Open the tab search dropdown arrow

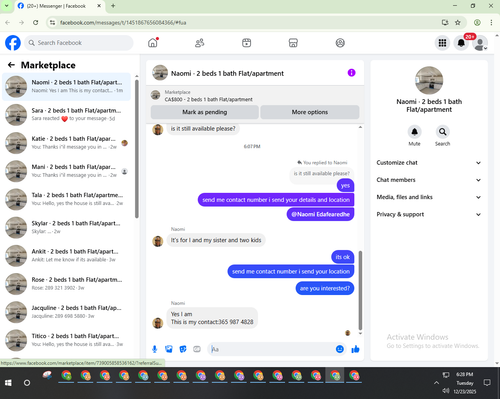[x=6, y=6]
